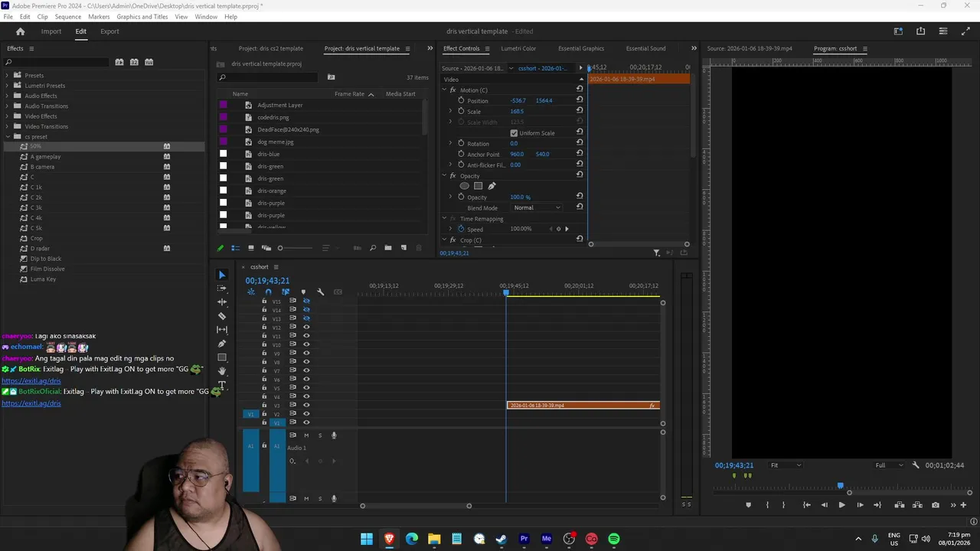Select the 2026-01-06 clip on the timeline
This screenshot has height=551, width=980.
pyautogui.click(x=583, y=406)
